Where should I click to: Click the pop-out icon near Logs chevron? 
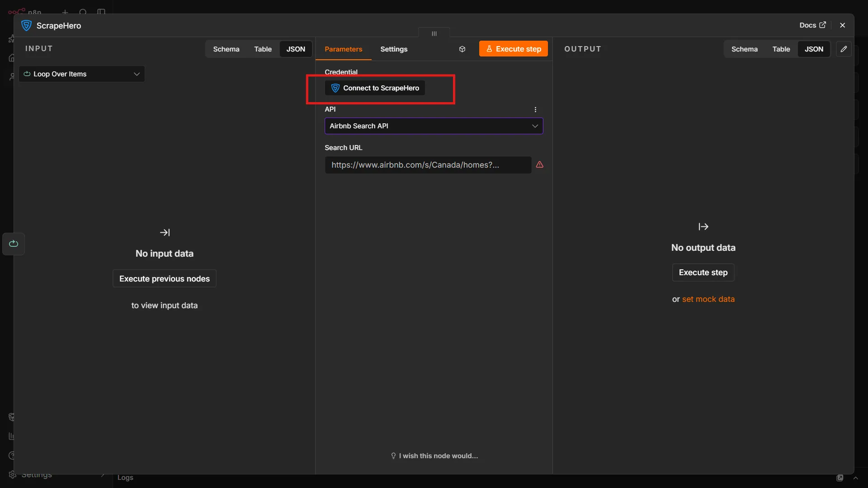tap(840, 478)
